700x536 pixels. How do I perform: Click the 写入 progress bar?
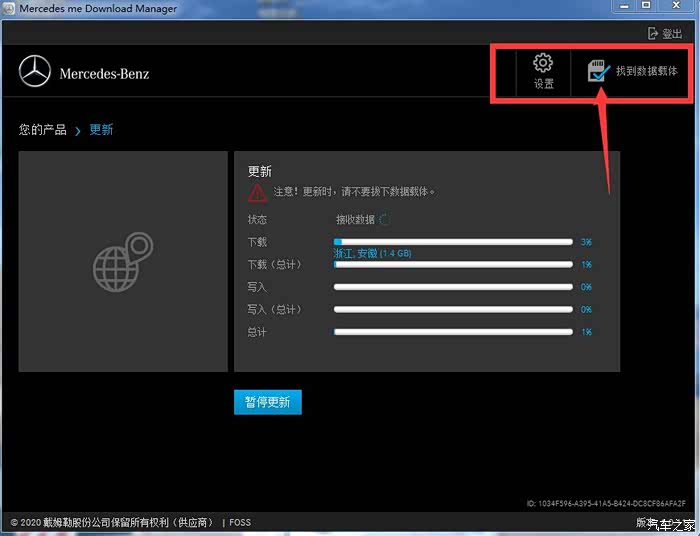pyautogui.click(x=453, y=287)
